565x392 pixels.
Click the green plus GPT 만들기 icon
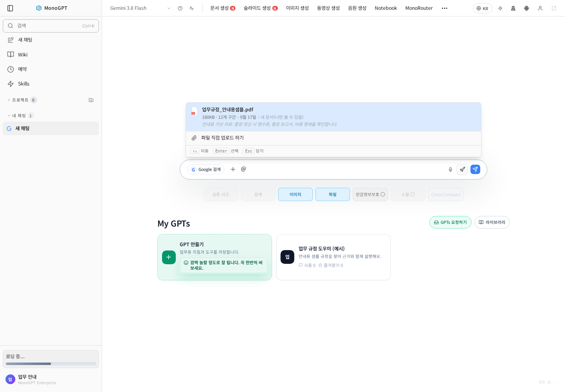(169, 257)
